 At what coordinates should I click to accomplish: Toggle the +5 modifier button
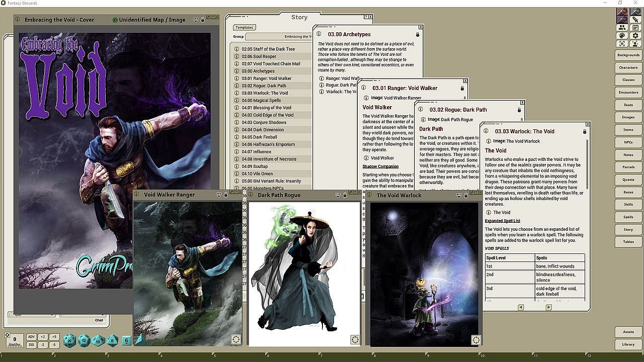(x=54, y=337)
